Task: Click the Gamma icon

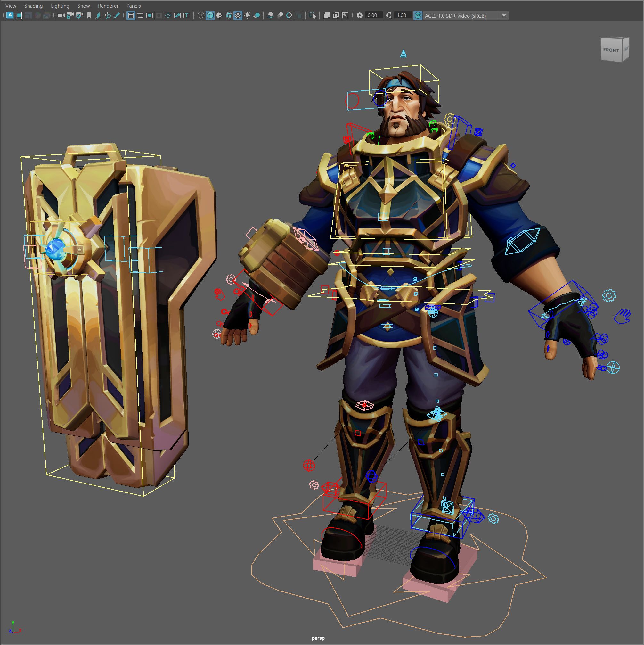Action: pyautogui.click(x=389, y=15)
